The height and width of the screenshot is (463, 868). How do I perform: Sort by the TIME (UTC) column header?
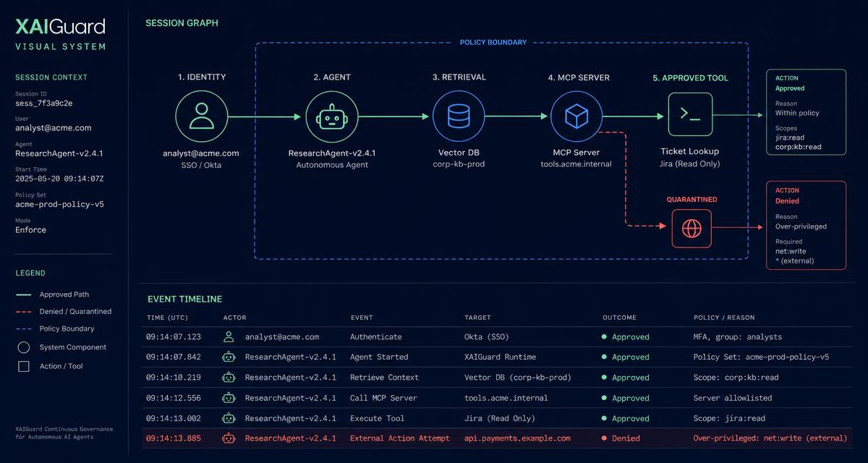[x=167, y=318]
